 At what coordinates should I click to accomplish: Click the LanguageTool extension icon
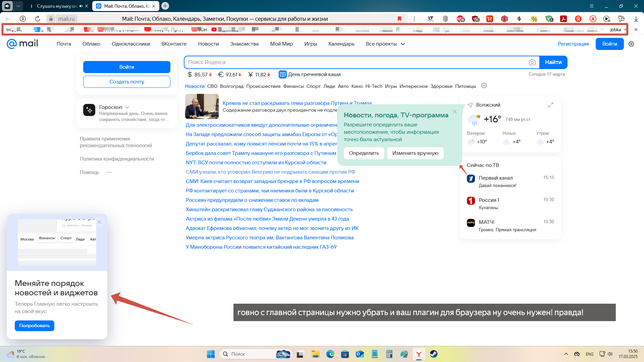point(431,19)
